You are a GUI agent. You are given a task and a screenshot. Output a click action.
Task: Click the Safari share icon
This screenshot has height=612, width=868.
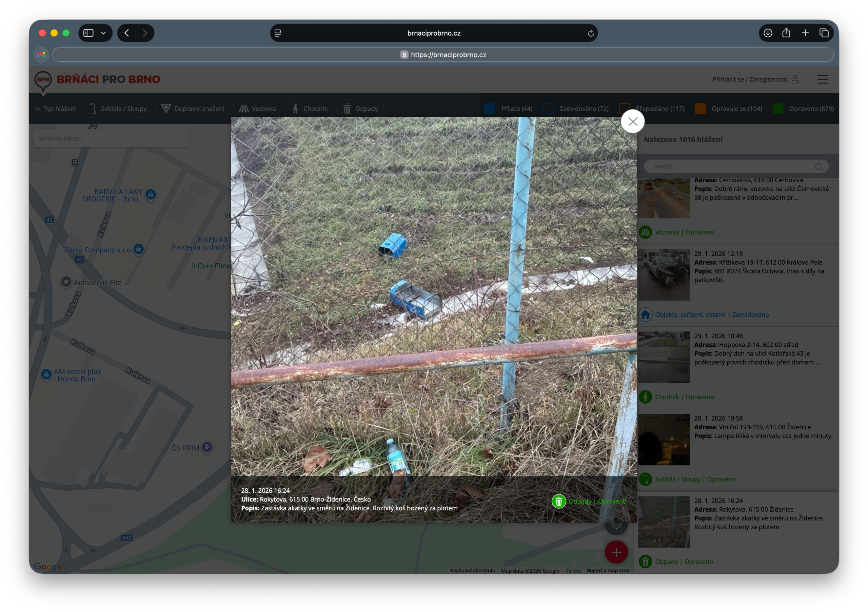(x=786, y=33)
